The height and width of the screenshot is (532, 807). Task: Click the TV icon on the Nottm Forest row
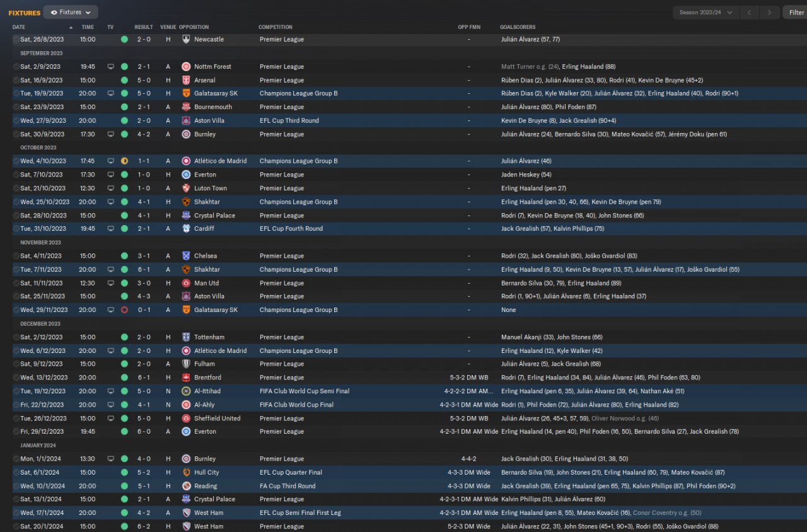pyautogui.click(x=111, y=66)
